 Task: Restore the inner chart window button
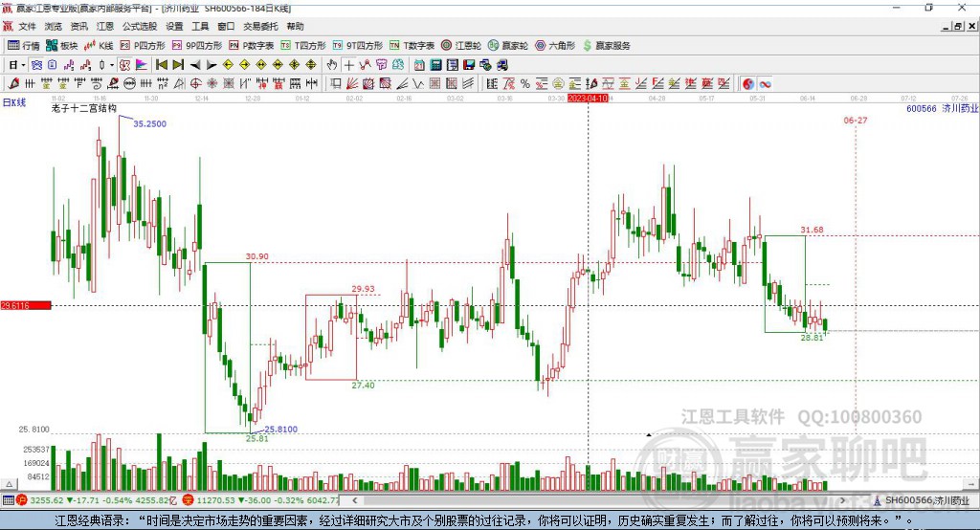point(958,26)
